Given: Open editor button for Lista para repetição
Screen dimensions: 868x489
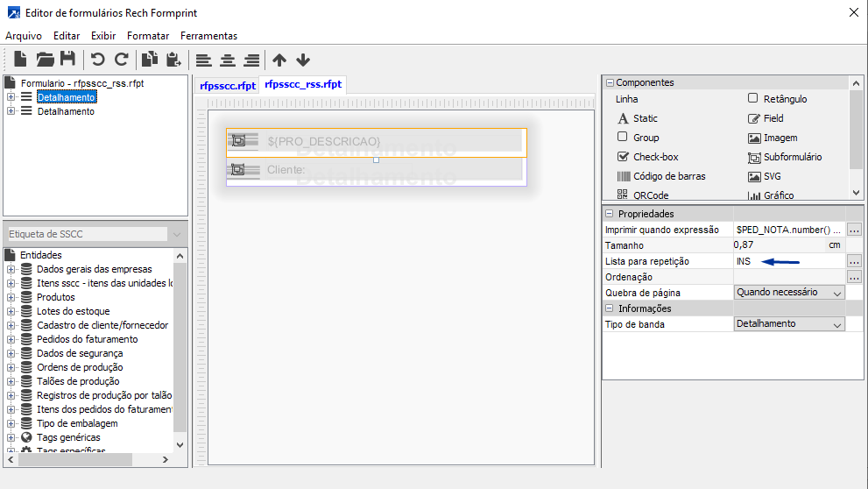Looking at the screenshot, I should [854, 261].
